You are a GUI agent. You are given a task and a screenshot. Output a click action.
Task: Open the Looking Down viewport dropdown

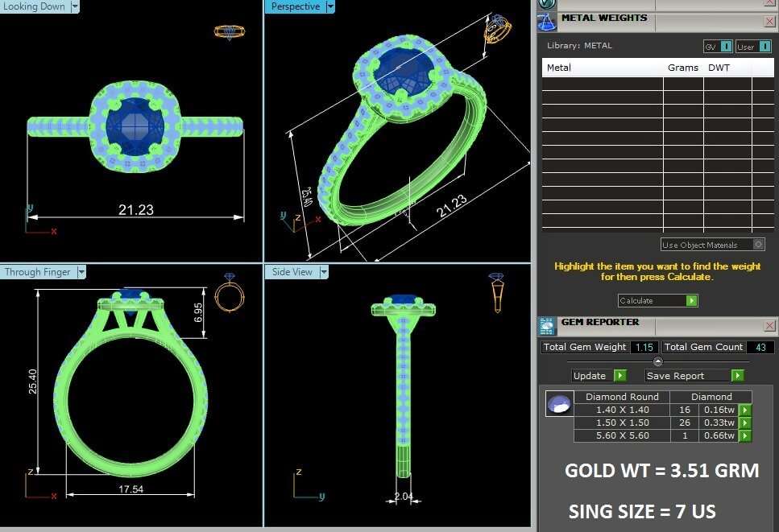tap(75, 6)
